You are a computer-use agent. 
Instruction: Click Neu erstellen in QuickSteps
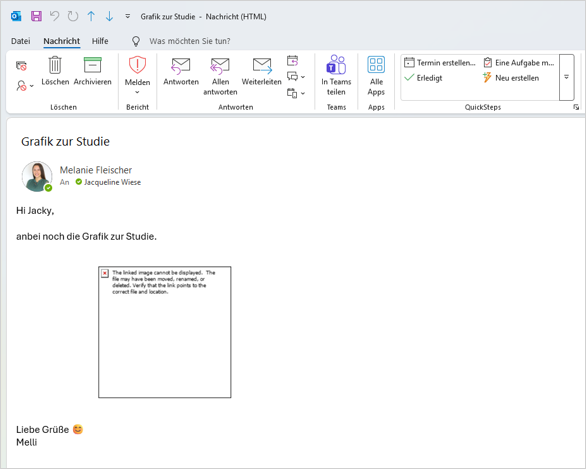tap(511, 78)
